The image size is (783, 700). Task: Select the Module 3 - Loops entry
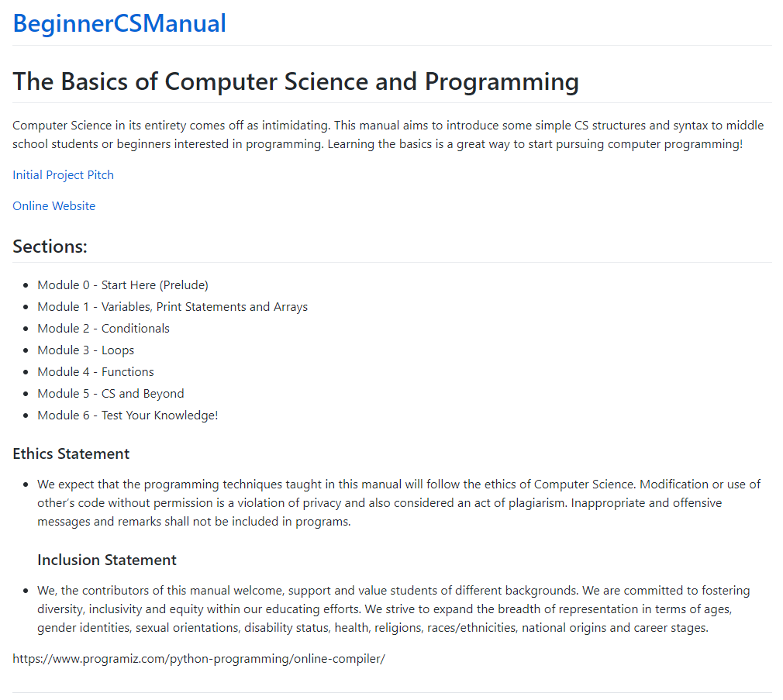85,350
